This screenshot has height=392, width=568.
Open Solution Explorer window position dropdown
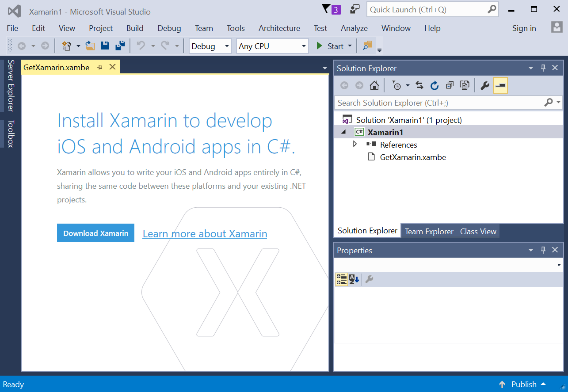(x=531, y=68)
